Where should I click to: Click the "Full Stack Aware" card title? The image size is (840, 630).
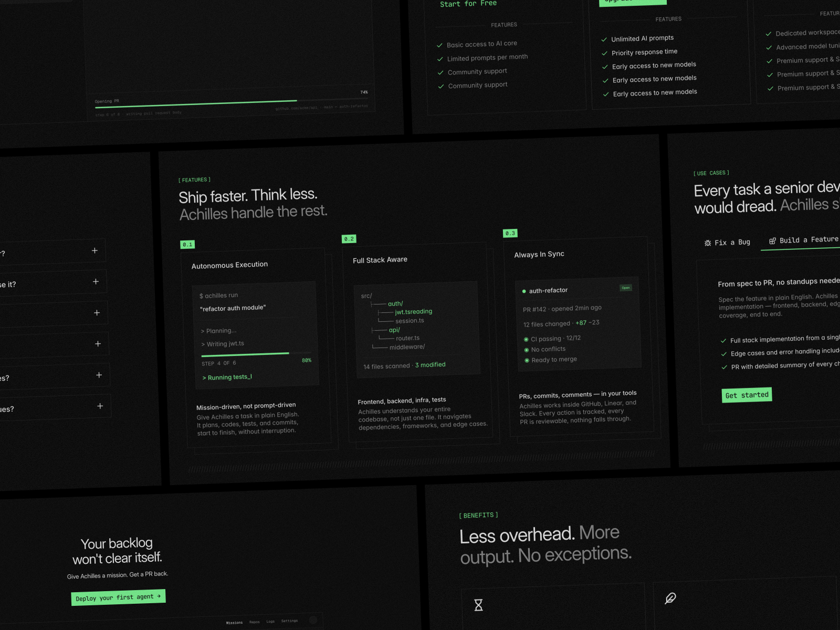coord(380,260)
